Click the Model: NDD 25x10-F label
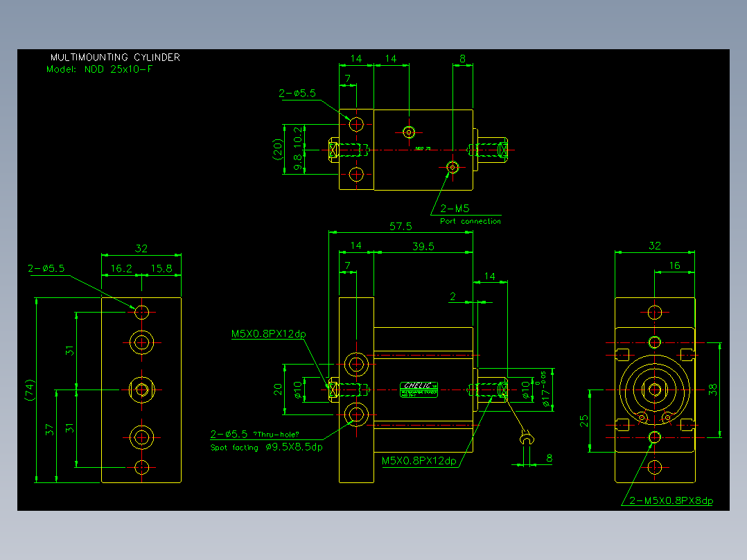Viewport: 747px width, 560px height. click(x=100, y=69)
